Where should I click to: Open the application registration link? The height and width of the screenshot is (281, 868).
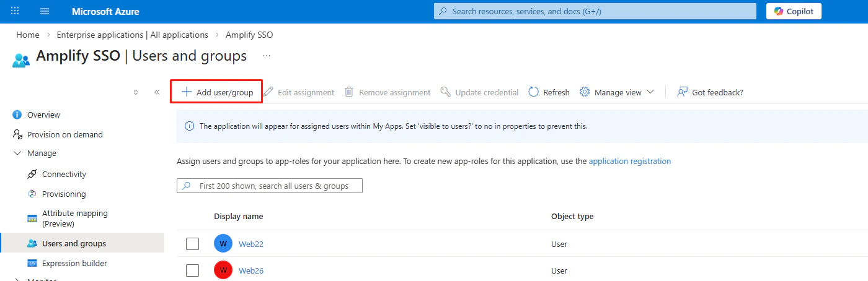[630, 161]
